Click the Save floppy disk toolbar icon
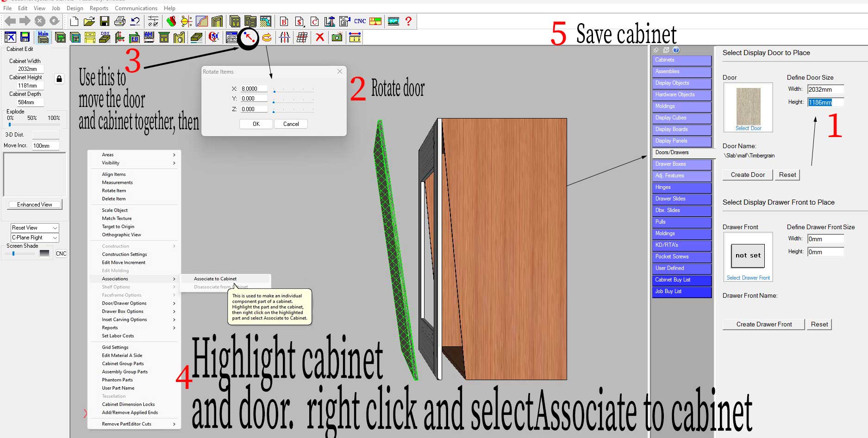Screen dimensions: 868x438 coord(105,21)
